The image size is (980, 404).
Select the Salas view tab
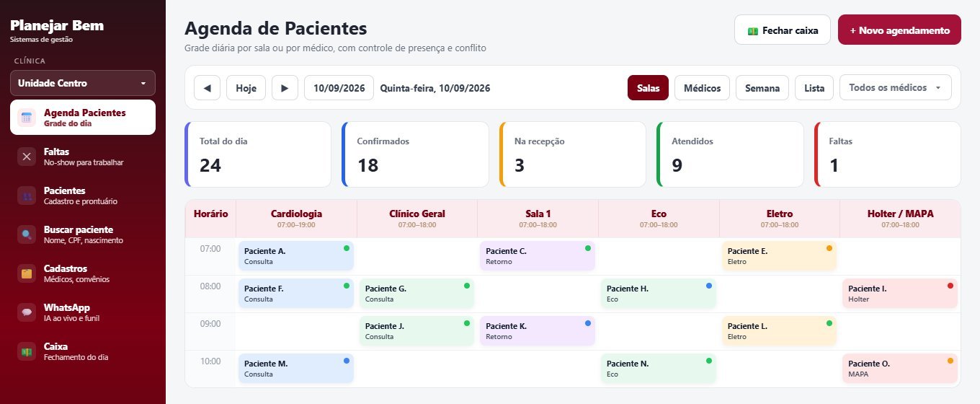click(648, 88)
